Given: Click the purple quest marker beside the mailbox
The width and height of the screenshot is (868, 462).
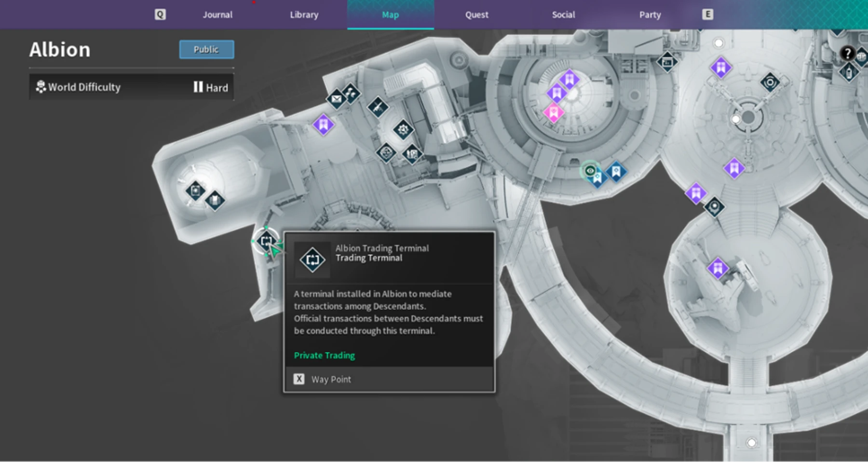Looking at the screenshot, I should coord(323,125).
